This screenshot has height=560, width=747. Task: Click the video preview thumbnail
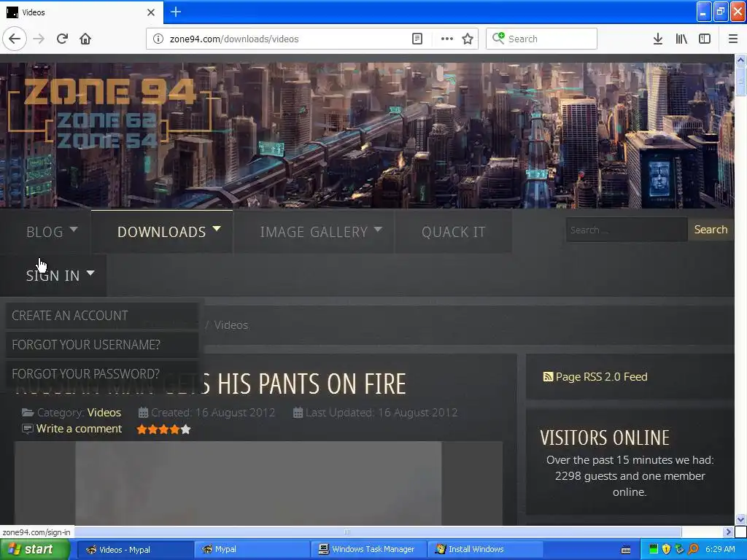tap(258, 483)
